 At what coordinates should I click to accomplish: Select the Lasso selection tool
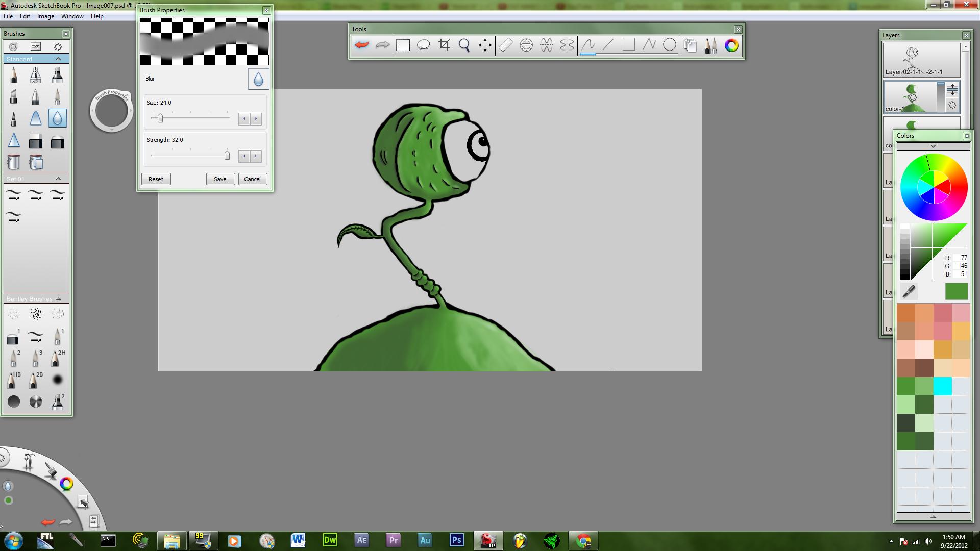point(424,45)
